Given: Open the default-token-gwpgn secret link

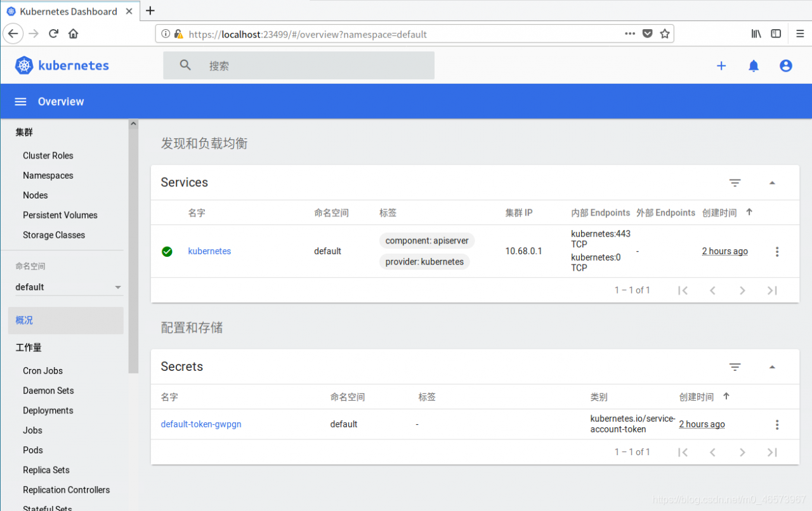Looking at the screenshot, I should (201, 425).
